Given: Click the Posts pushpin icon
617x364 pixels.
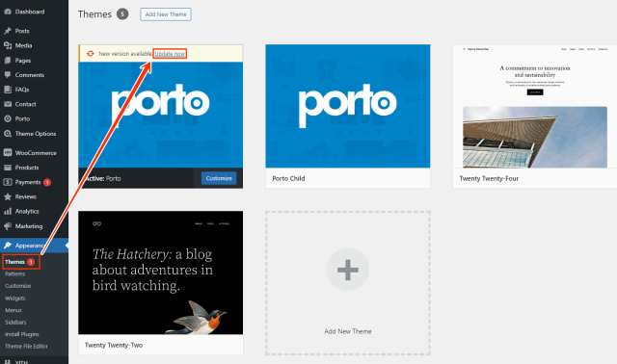Looking at the screenshot, I should [x=8, y=31].
